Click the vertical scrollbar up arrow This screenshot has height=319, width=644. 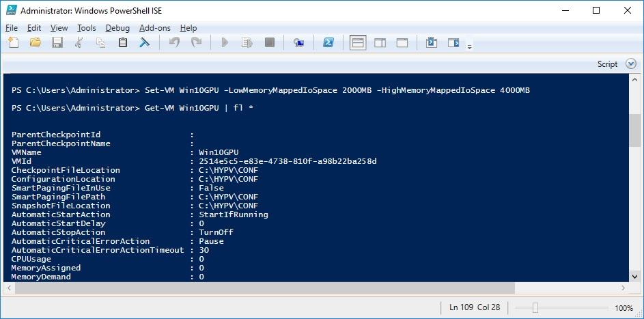pos(635,80)
